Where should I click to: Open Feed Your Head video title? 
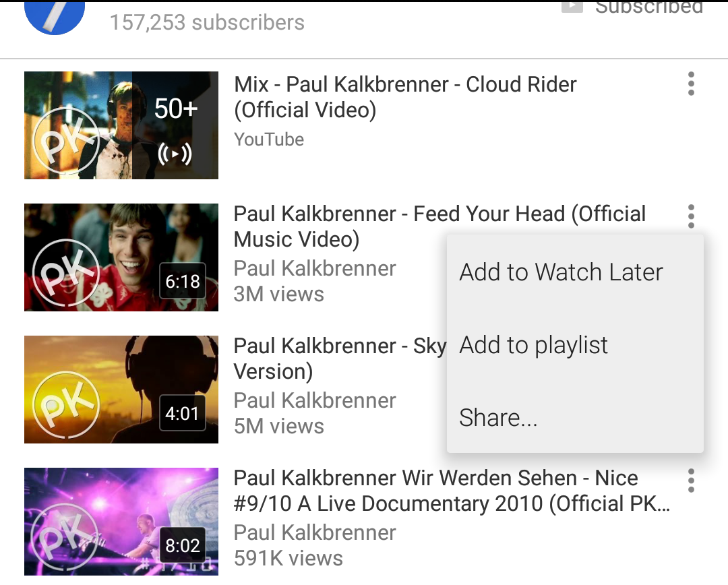pyautogui.click(x=439, y=226)
